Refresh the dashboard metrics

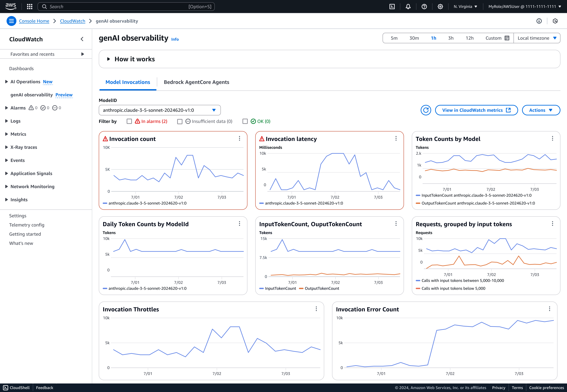(426, 110)
